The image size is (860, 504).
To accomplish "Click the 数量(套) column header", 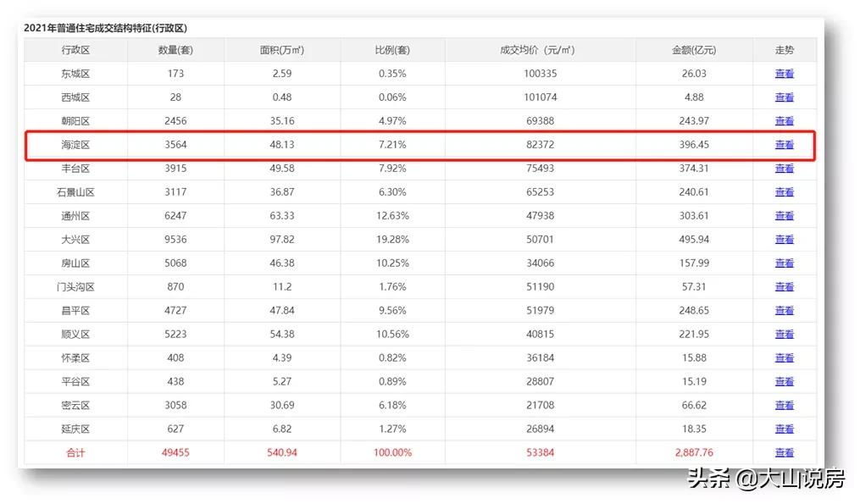I will 175,50.
